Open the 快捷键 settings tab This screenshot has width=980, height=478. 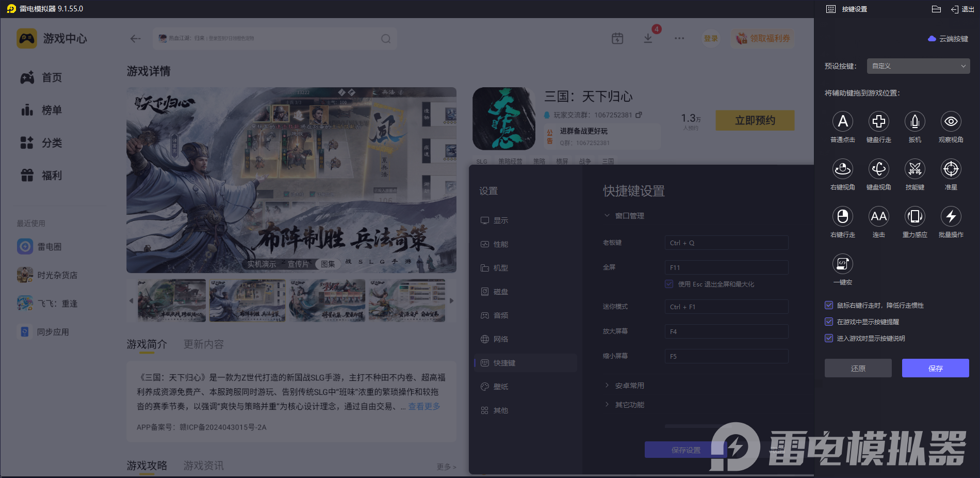(504, 363)
